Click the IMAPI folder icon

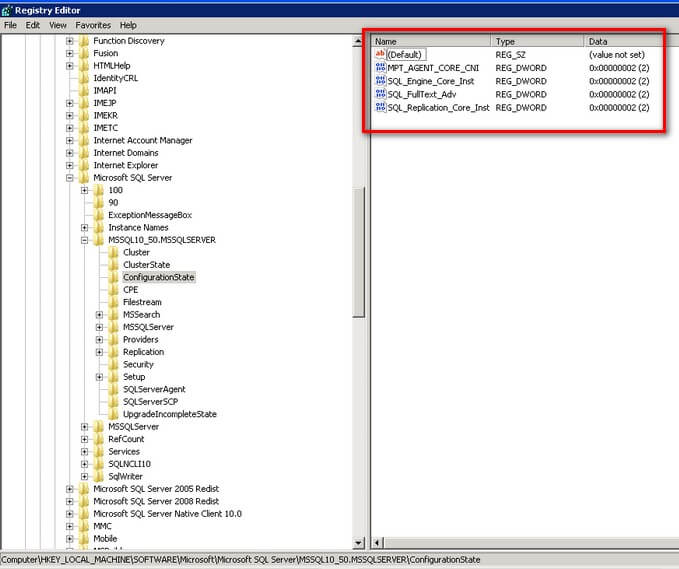(84, 91)
